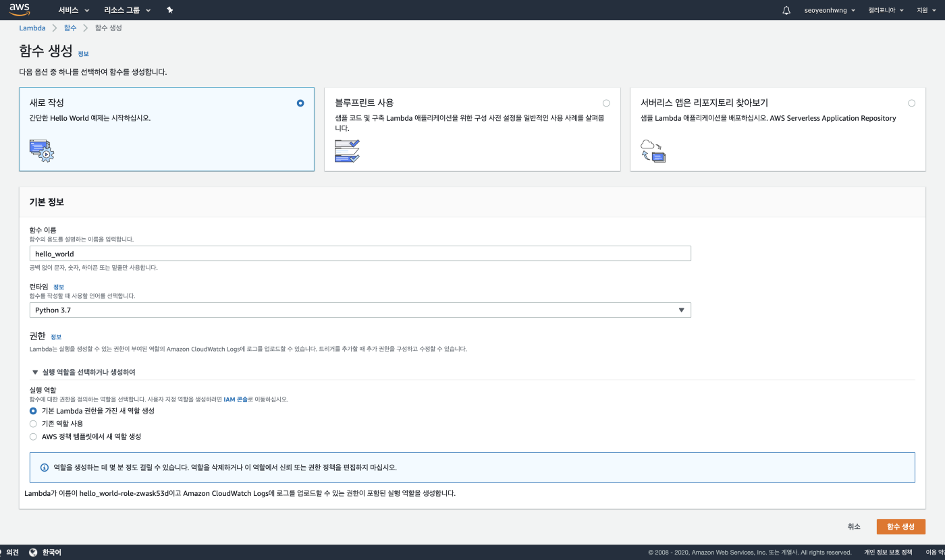Select 서버리스 앱 리포지토리 찾아보기 radio option
Viewport: 945px width, 560px height.
tap(912, 103)
